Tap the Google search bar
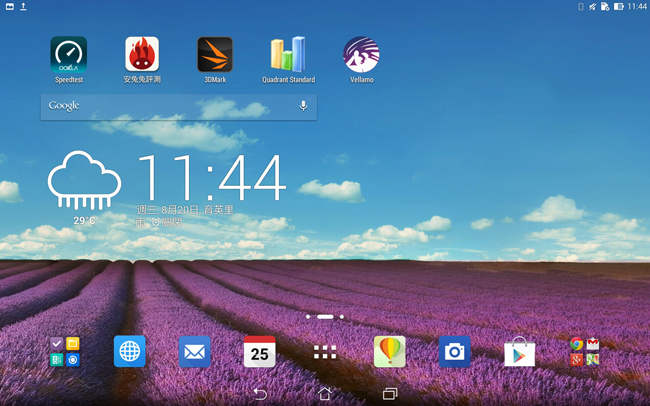The image size is (650, 406). click(165, 106)
